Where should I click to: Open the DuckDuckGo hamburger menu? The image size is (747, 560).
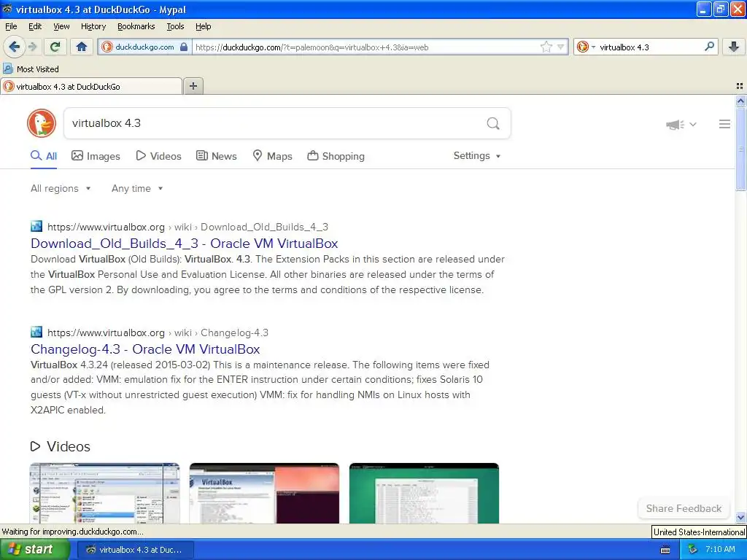click(x=724, y=124)
